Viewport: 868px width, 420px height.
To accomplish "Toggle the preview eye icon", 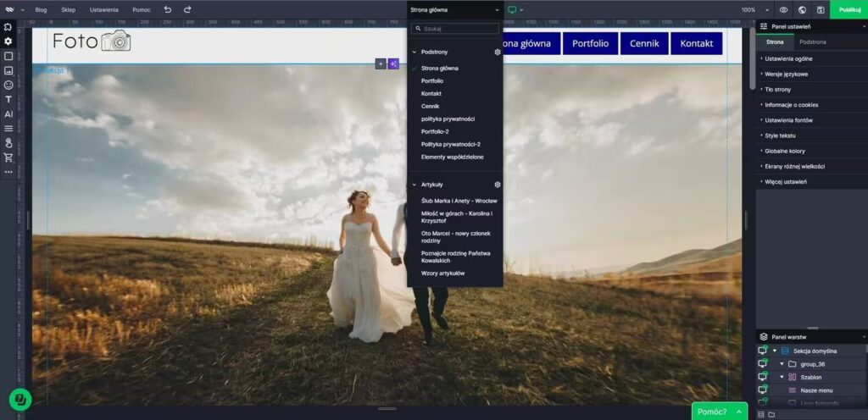I will click(x=784, y=9).
